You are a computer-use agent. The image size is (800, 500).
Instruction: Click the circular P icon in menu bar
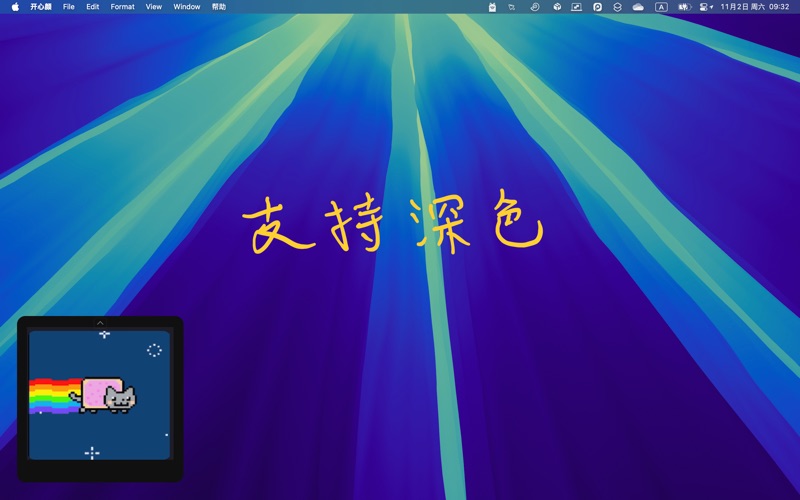[597, 7]
